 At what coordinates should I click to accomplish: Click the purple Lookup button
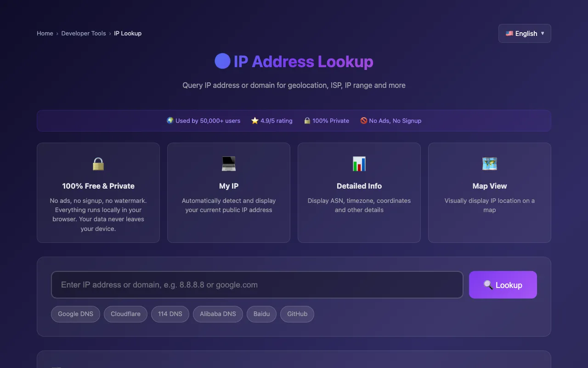(503, 285)
